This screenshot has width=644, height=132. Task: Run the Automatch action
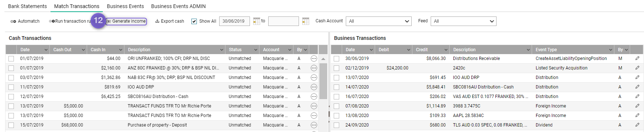click(x=25, y=21)
